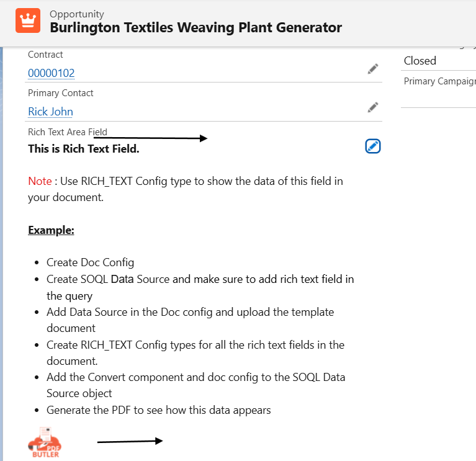Click the "Add the Convert component" bullet
476x461 pixels.
pos(195,377)
